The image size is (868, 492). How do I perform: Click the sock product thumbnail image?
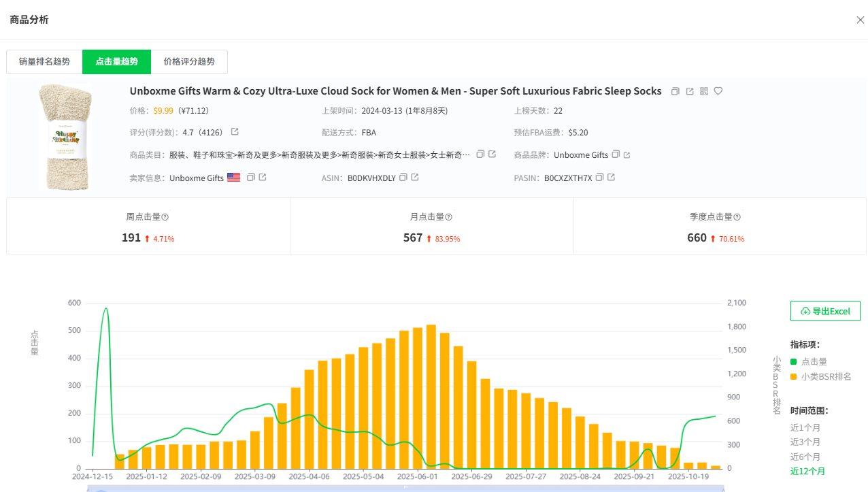pyautogui.click(x=65, y=138)
